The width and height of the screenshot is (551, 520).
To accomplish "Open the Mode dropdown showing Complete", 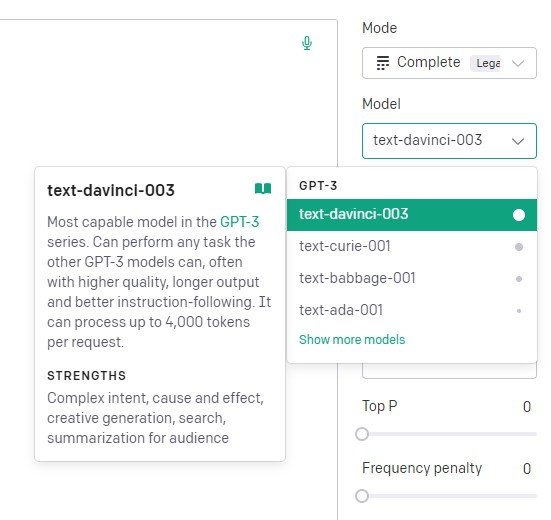I will [449, 63].
